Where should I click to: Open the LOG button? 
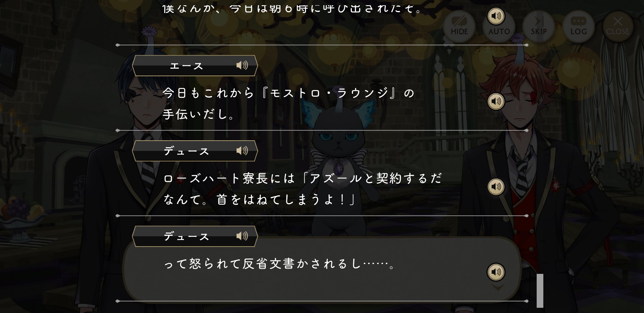578,26
